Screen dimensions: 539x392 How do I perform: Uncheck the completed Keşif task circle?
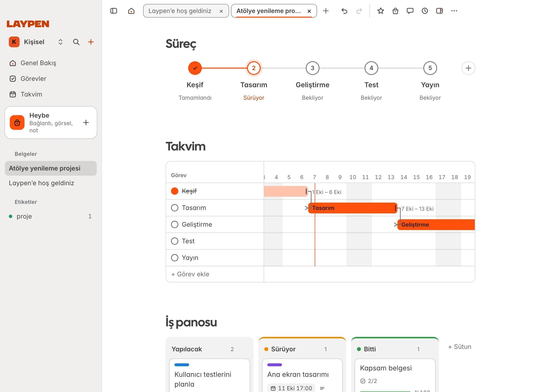coord(175,191)
